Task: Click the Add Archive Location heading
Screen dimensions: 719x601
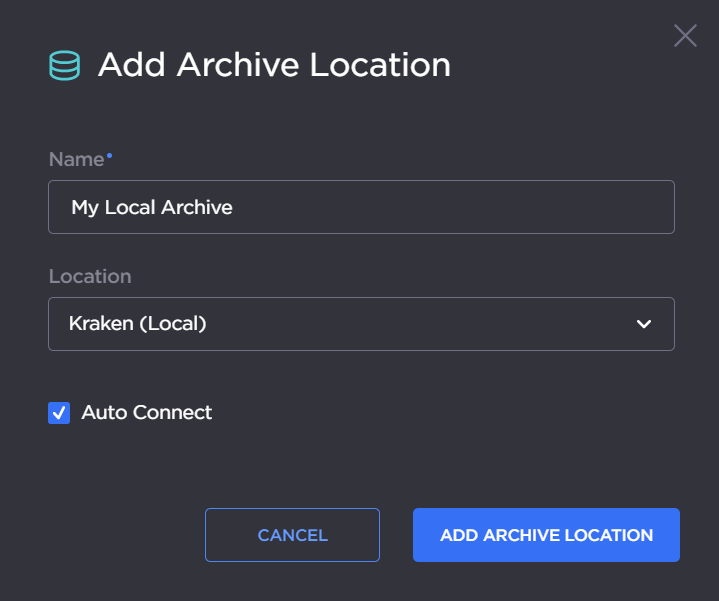Action: point(274,66)
